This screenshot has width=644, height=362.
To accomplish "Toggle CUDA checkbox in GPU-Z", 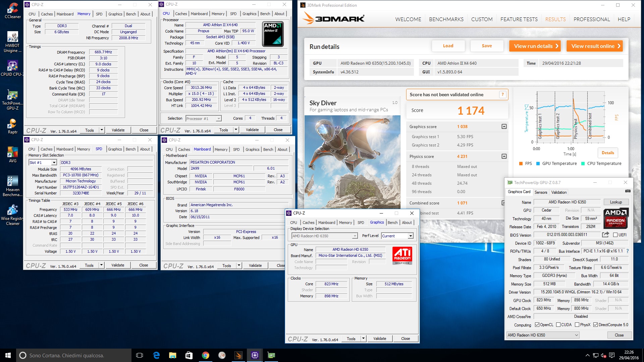I will (x=558, y=324).
